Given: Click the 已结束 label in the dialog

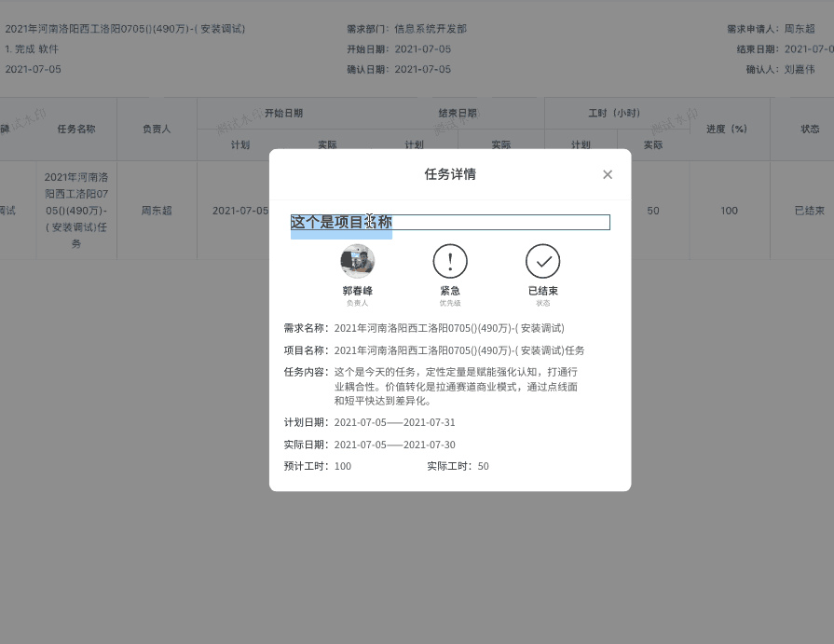Looking at the screenshot, I should [542, 291].
